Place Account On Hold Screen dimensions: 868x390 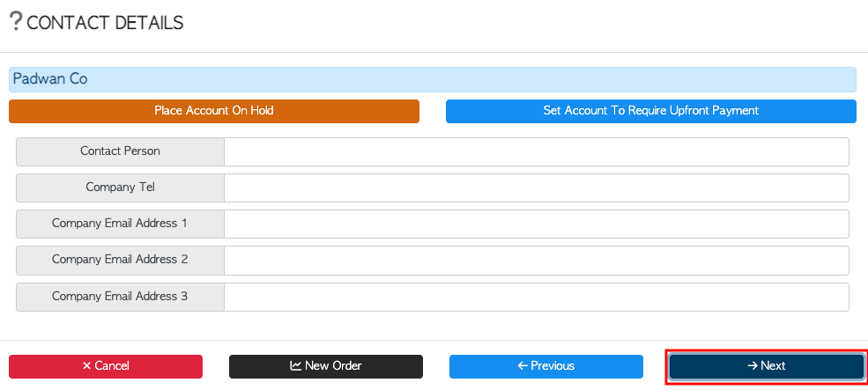(x=214, y=111)
